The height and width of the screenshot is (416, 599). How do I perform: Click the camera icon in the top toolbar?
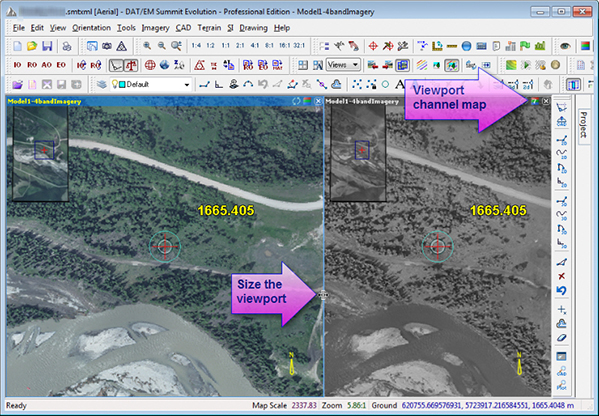[x=107, y=46]
